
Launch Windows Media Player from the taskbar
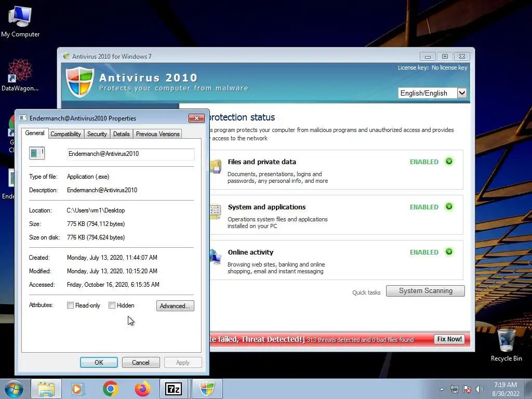[x=77, y=389]
